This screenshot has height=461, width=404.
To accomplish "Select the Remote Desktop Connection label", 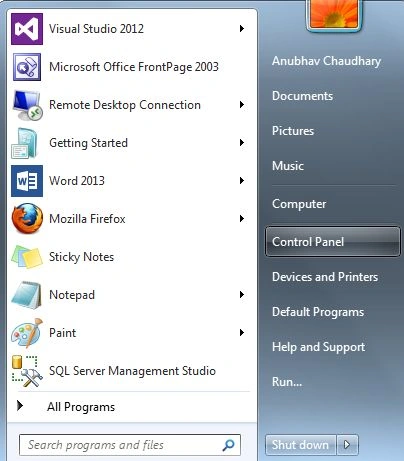I will [x=125, y=105].
